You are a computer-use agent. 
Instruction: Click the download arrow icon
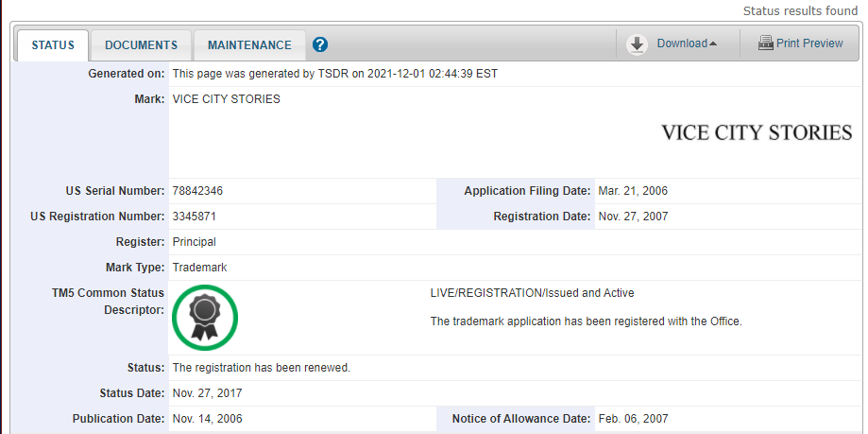(637, 43)
